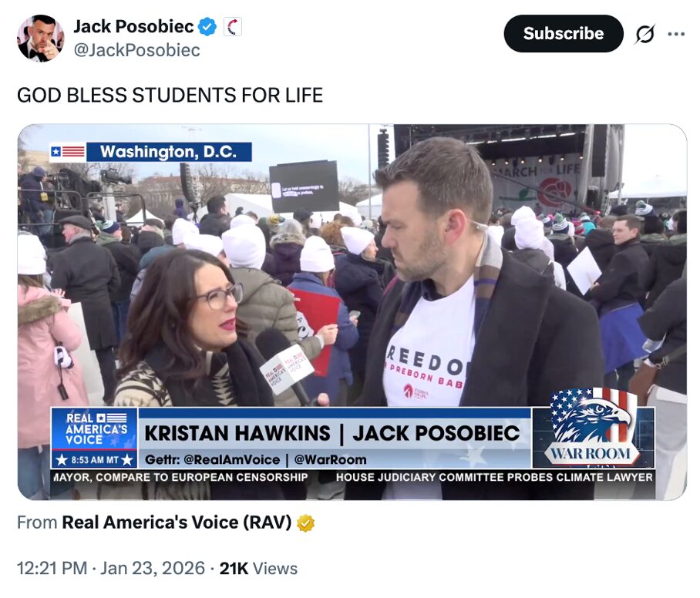This screenshot has width=700, height=598.
Task: Click the Subscribe button
Action: (564, 33)
